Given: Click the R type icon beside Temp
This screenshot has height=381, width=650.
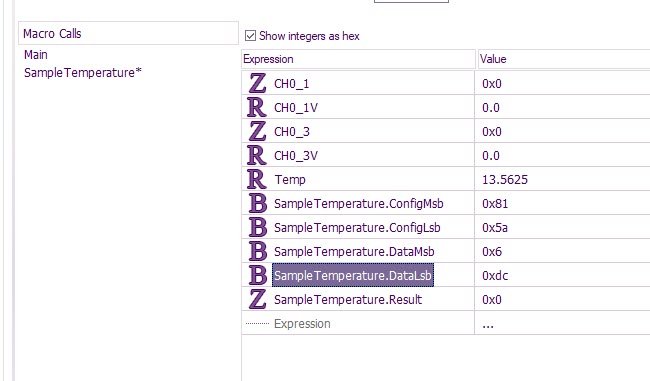Looking at the screenshot, I should [x=257, y=180].
